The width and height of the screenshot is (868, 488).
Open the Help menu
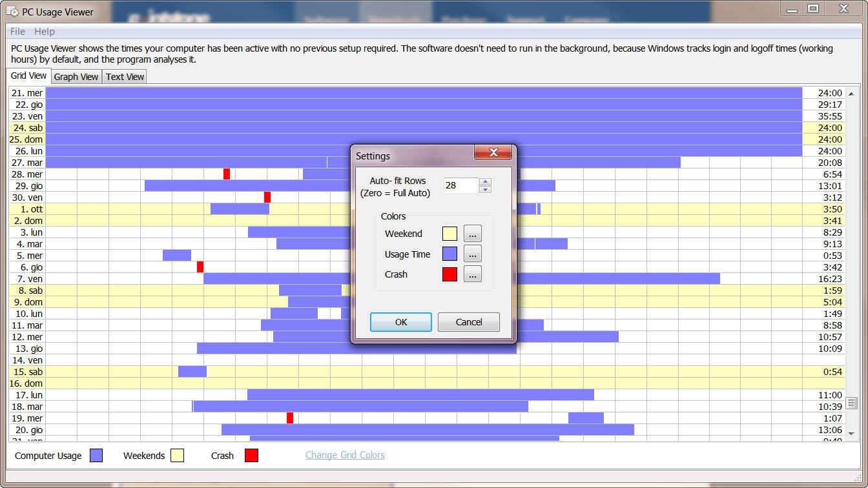click(x=45, y=31)
